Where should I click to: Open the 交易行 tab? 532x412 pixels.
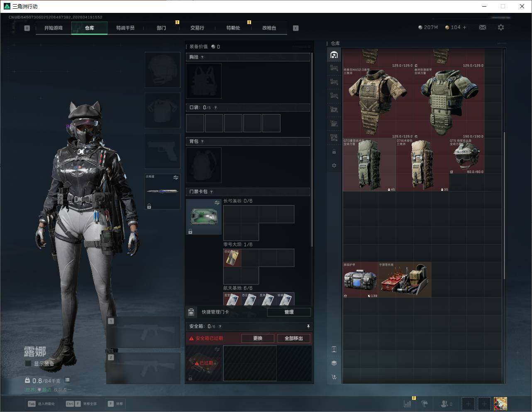click(197, 28)
